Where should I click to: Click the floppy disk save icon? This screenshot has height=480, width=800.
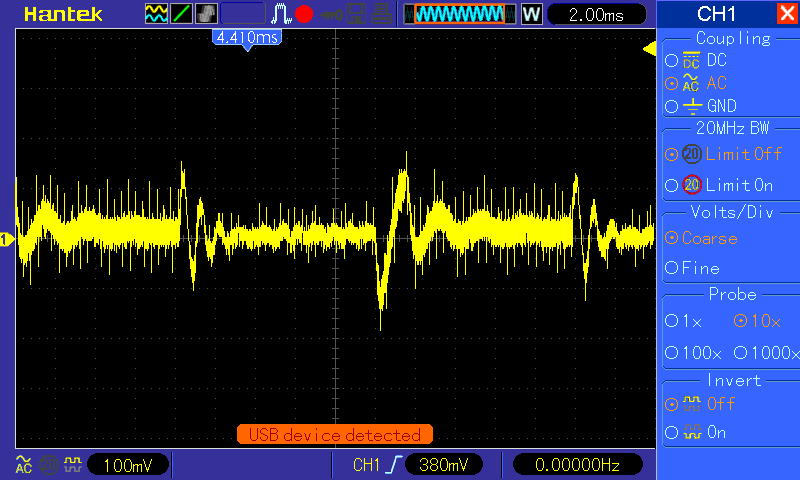pyautogui.click(x=356, y=14)
